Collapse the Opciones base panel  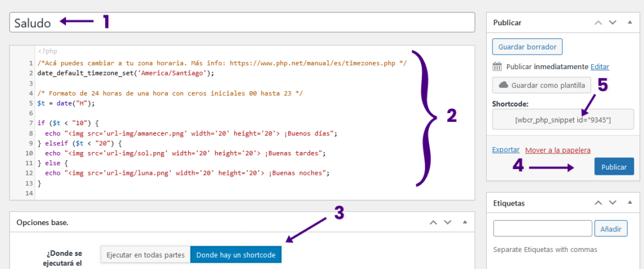pos(464,222)
